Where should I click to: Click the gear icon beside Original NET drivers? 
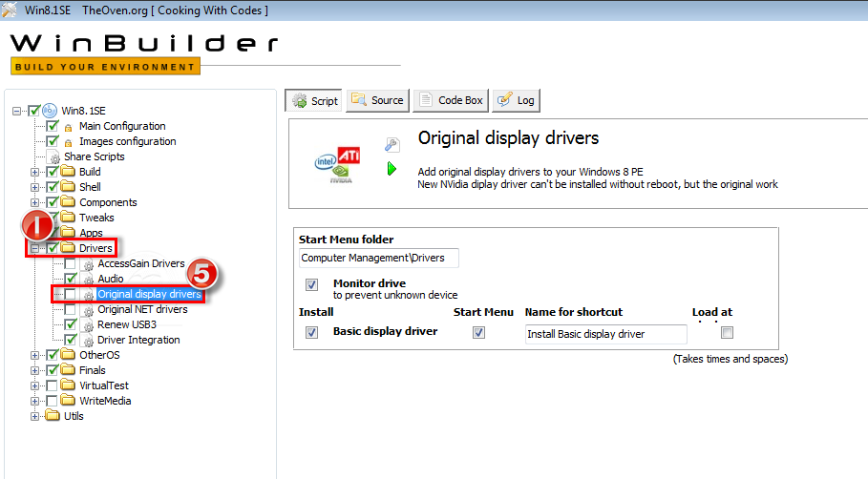[88, 310]
